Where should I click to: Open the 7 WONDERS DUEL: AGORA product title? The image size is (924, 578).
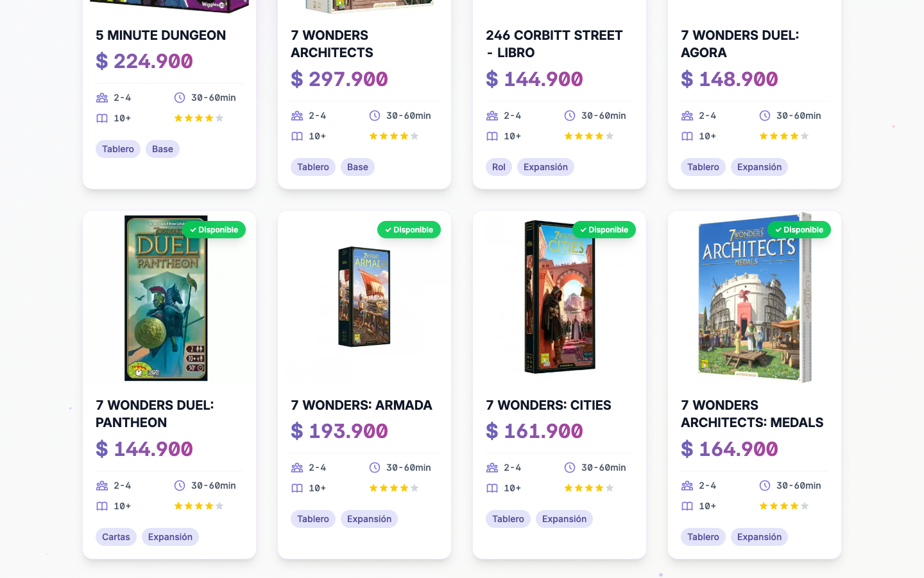pos(739,44)
